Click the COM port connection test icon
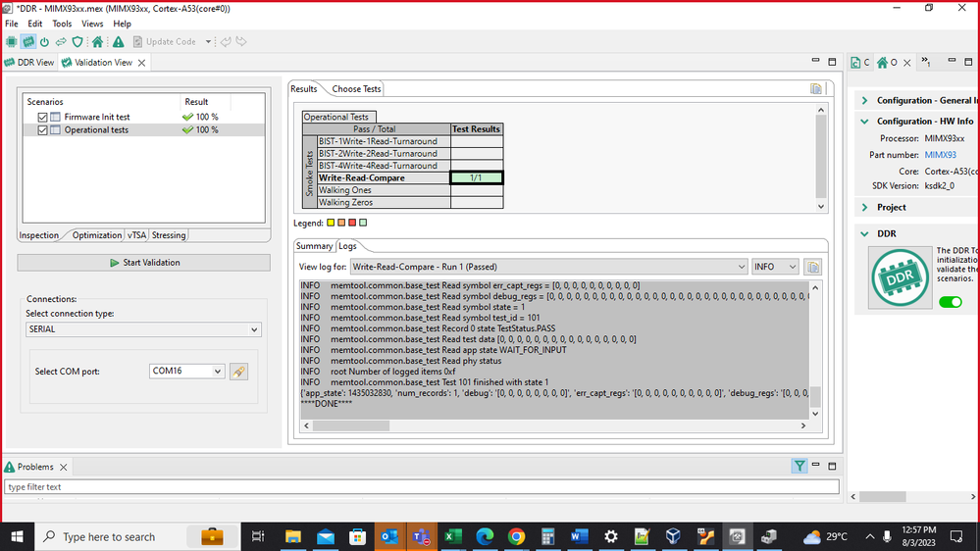 pos(238,372)
